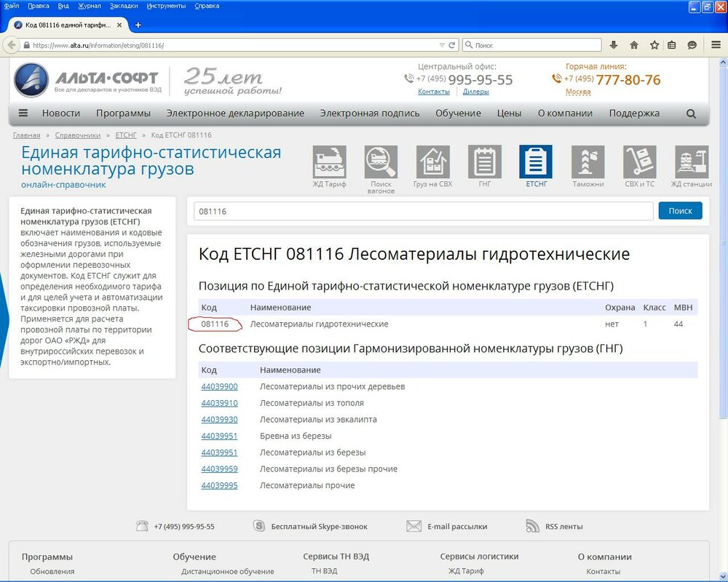Open the Груз на СВХ icon
Viewport: 728px width, 582px height.
coord(432,162)
